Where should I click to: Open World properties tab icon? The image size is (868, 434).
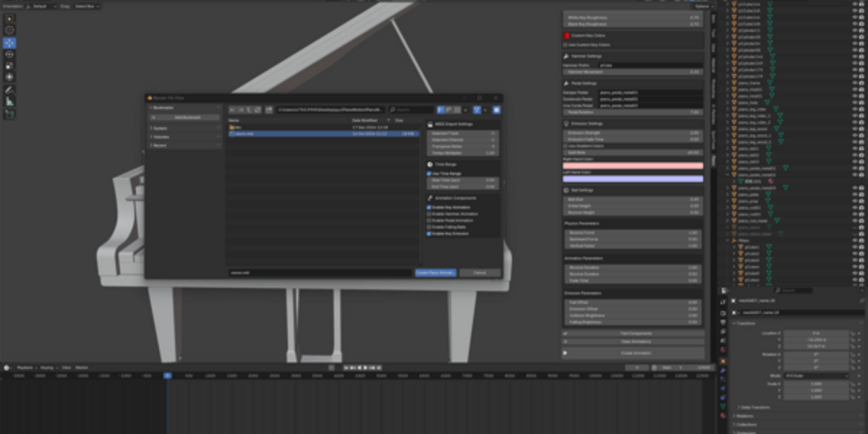(723, 349)
